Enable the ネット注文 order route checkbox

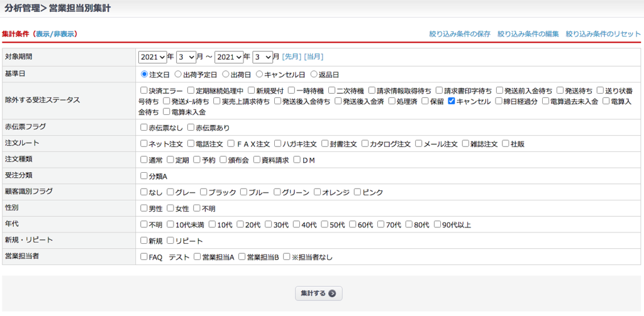pyautogui.click(x=144, y=144)
